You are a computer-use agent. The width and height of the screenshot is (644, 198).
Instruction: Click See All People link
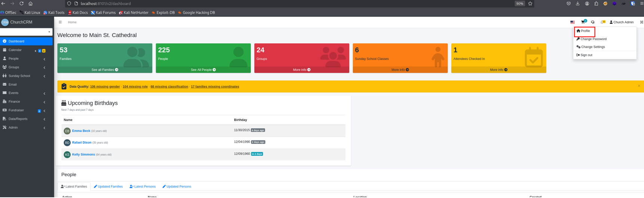[203, 70]
